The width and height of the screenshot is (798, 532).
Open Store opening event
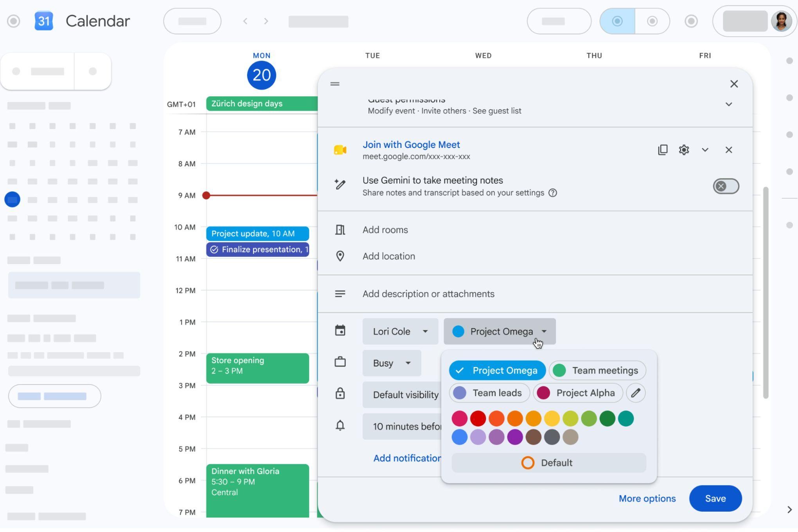click(257, 368)
